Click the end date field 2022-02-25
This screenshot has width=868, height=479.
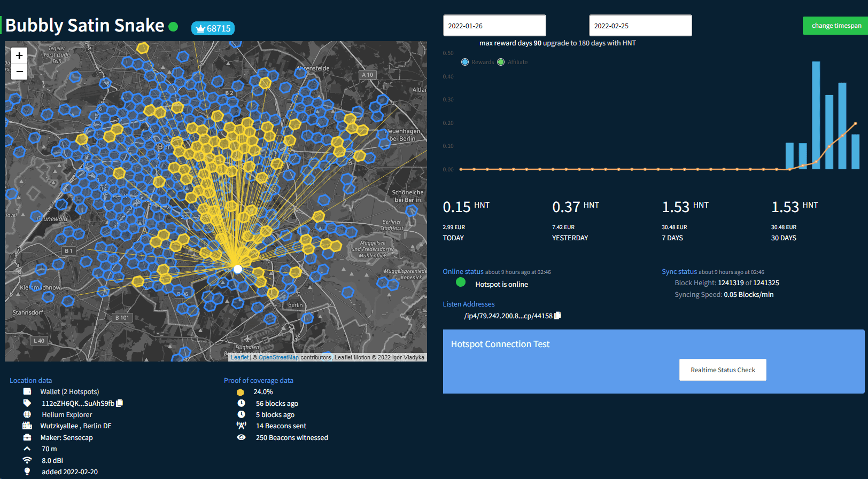[640, 26]
